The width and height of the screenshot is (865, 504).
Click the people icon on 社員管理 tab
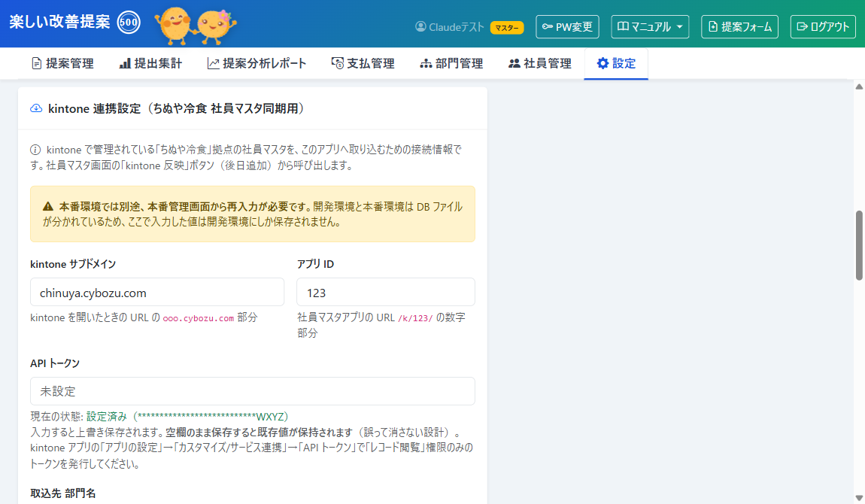514,63
